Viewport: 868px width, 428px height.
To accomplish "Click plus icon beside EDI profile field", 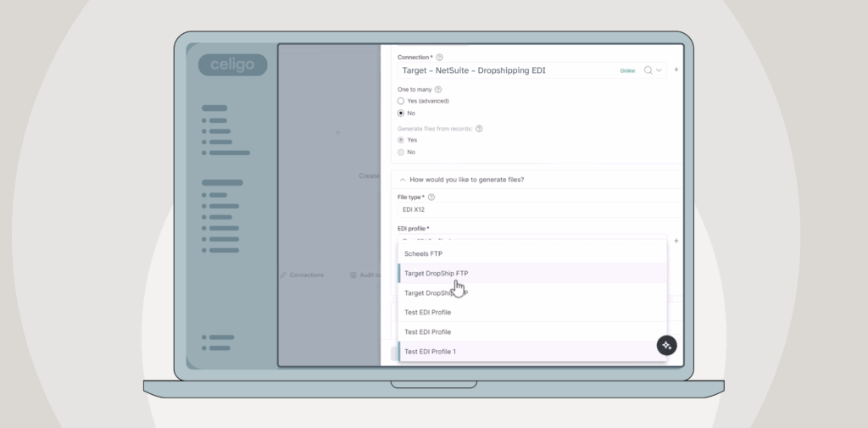I will 676,241.
